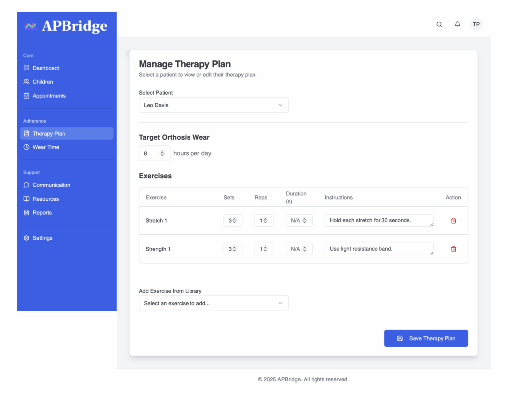Viewport: 508px width, 420px height.
Task: Click Save Therapy Plan button
Action: 426,338
